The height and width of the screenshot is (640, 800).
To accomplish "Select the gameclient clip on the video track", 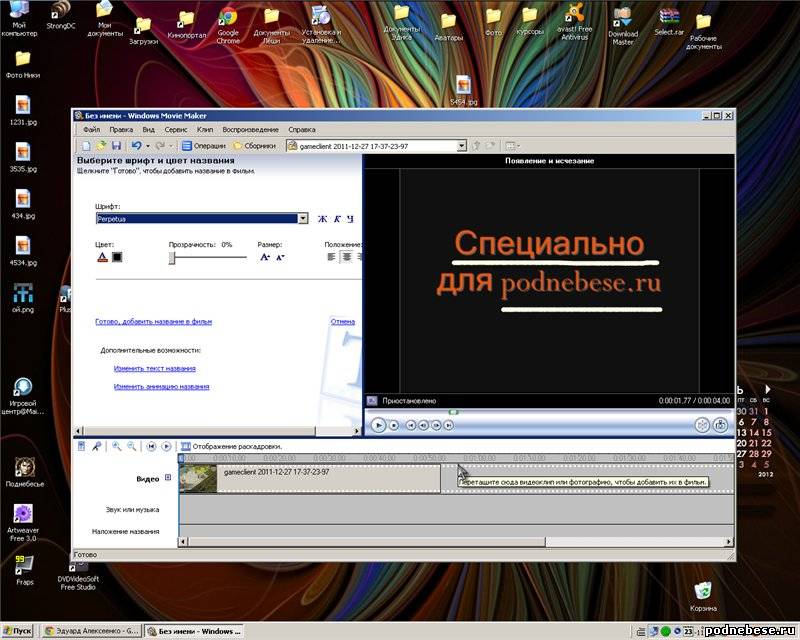I will (x=310, y=478).
